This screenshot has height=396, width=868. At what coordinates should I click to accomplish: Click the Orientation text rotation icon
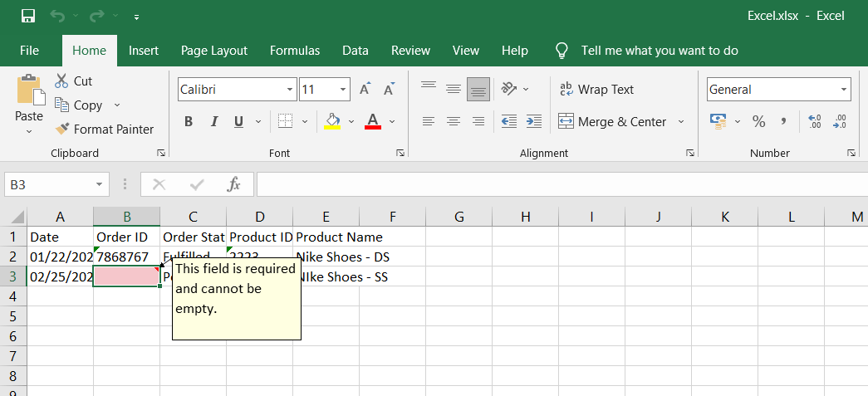point(509,89)
